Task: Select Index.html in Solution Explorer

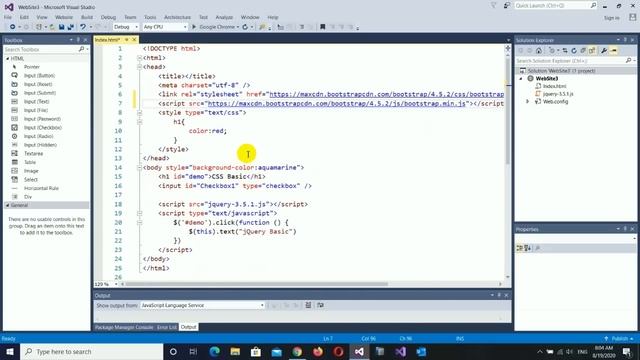Action: pyautogui.click(x=554, y=86)
